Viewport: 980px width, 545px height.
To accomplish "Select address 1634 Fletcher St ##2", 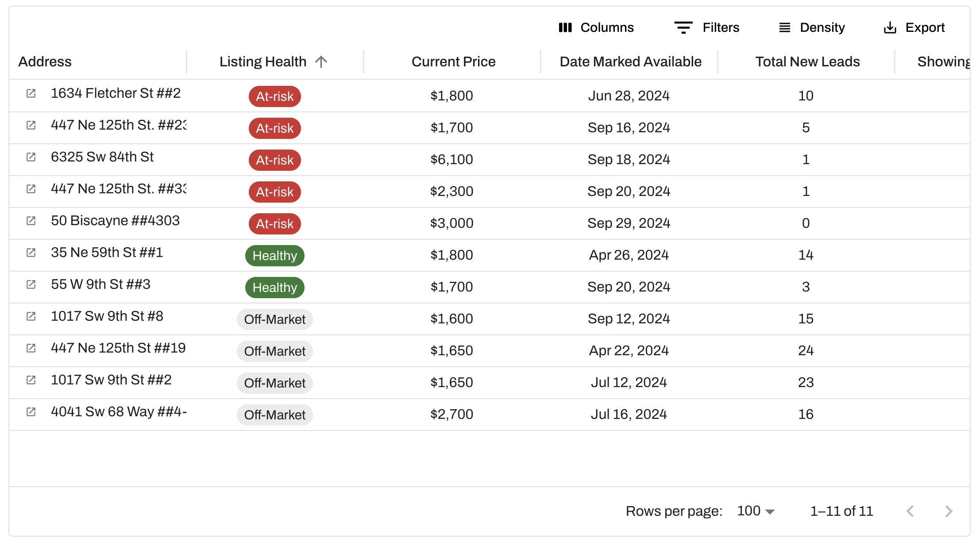I will 116,93.
